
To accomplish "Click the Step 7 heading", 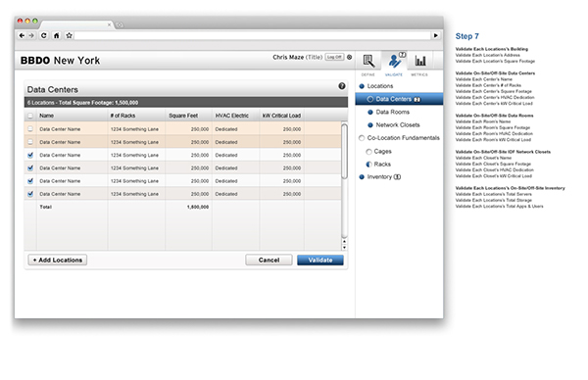I will pos(466,36).
